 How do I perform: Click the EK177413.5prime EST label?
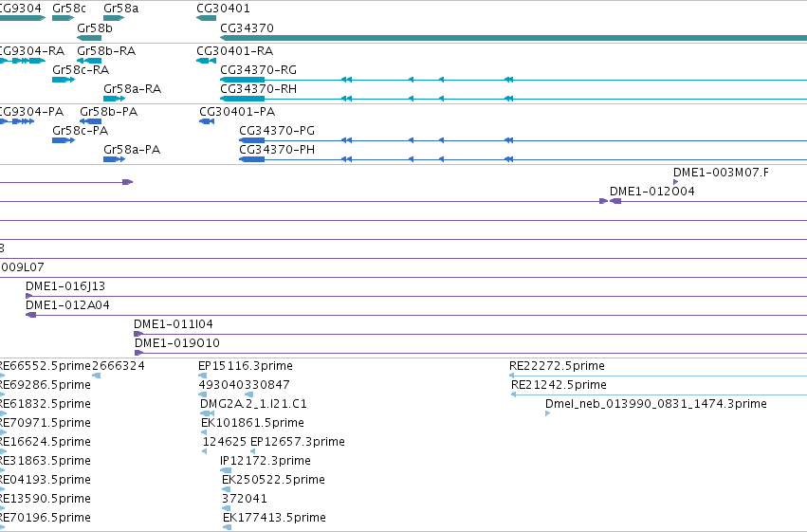point(274,518)
